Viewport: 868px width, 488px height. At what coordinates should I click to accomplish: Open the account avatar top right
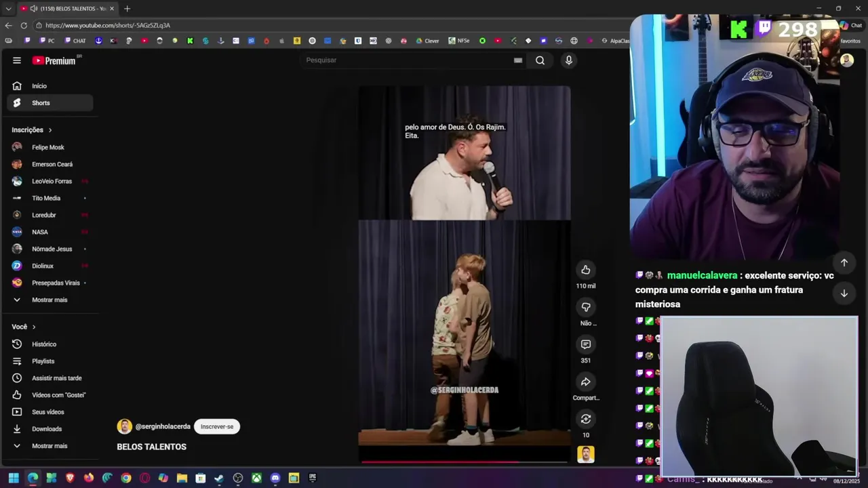[847, 60]
